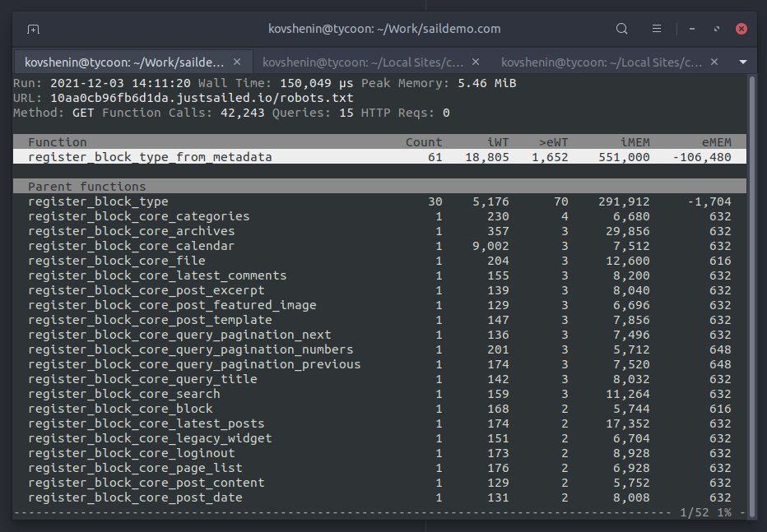Switch to the middle ~/Local Sites tab
Screen dimensions: 767x532
pyautogui.click(x=362, y=62)
